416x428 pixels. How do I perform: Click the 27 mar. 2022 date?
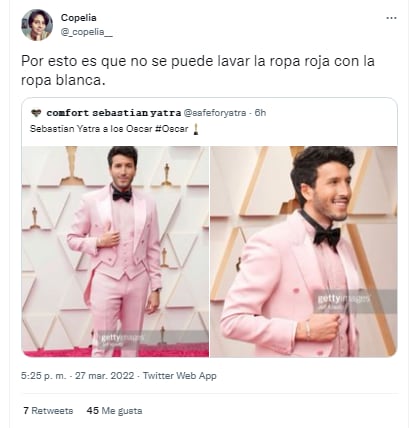[x=105, y=376]
